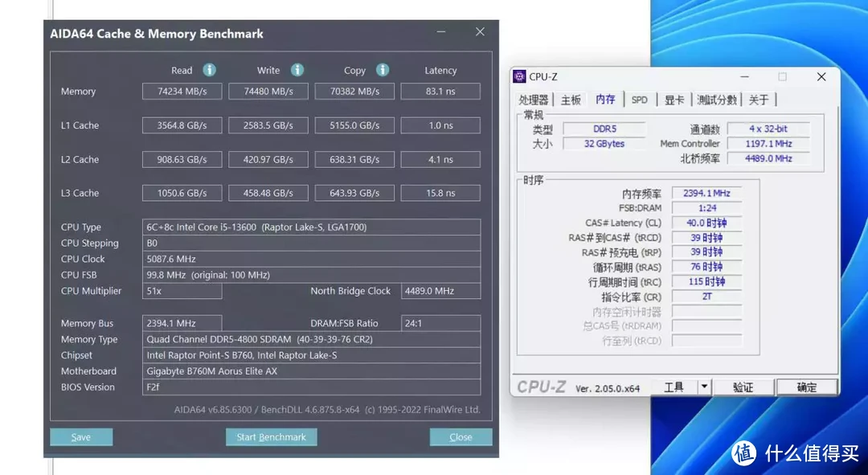Click the L3 Cache latency 15.8 ns

tap(440, 193)
